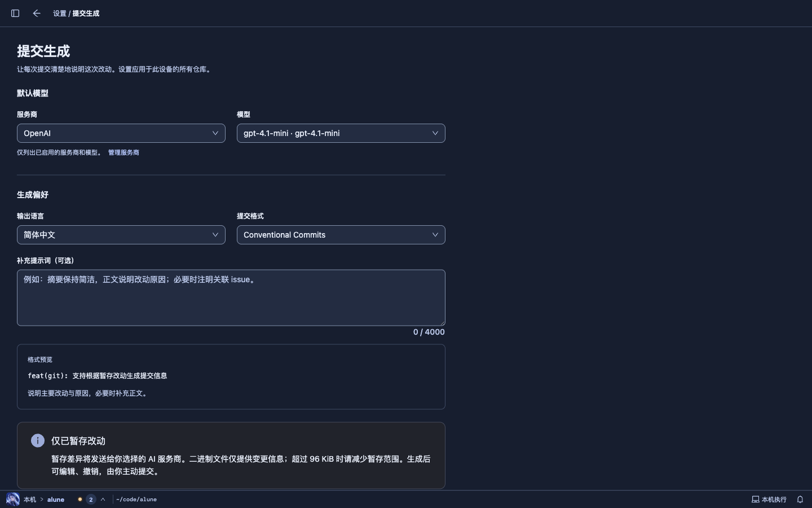
Task: Click the info icon beside 仅已暂存改动
Action: point(38,441)
